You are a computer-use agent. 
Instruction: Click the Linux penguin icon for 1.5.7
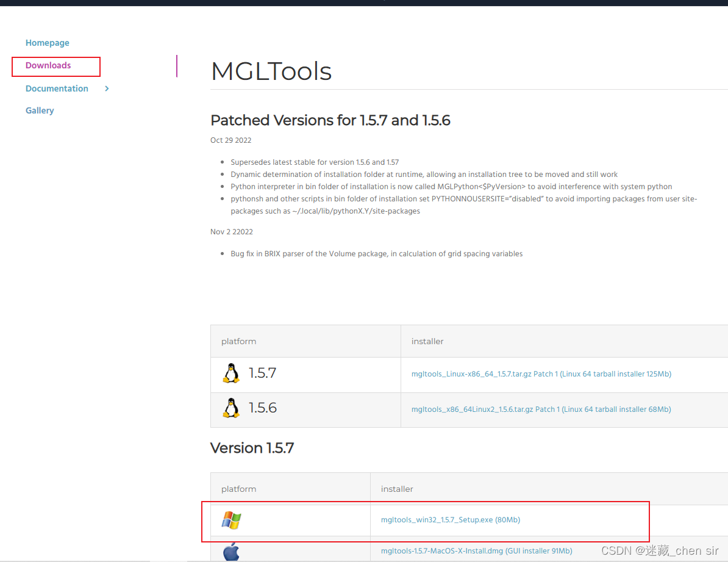click(x=231, y=373)
